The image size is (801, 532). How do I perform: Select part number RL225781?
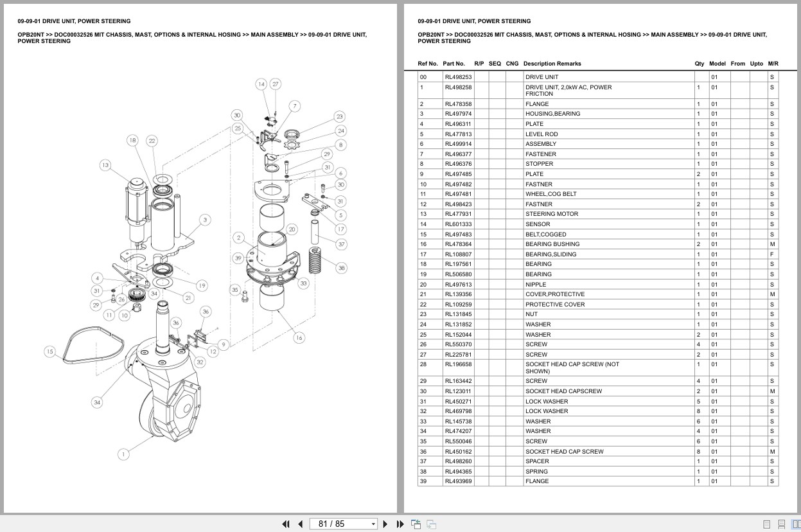[x=458, y=355]
